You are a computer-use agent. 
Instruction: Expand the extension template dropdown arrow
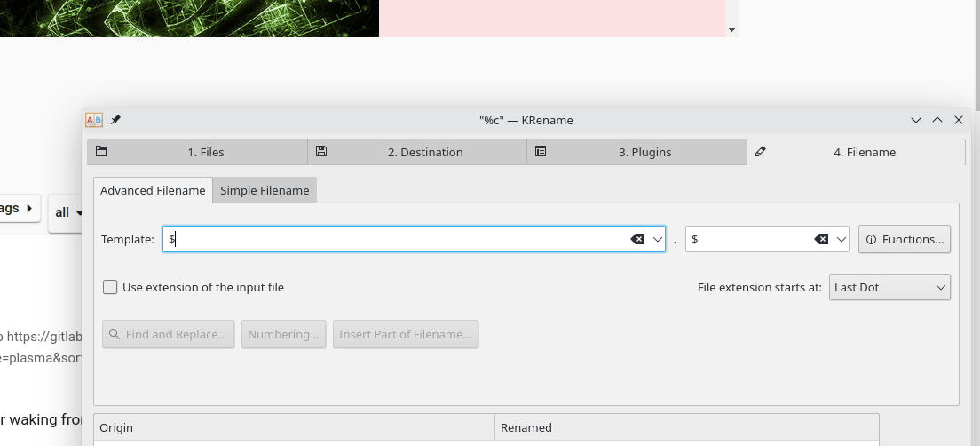(x=842, y=239)
